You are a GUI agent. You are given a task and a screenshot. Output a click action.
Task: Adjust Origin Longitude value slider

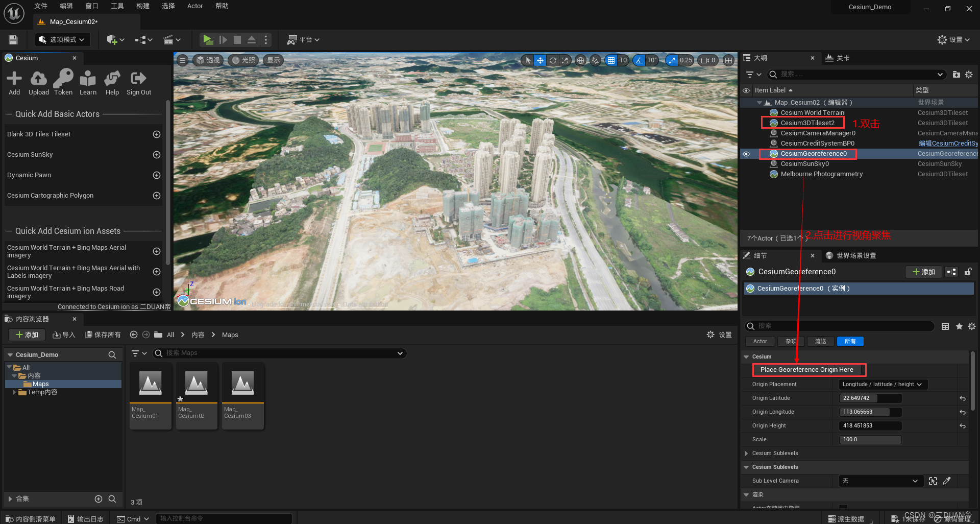870,412
